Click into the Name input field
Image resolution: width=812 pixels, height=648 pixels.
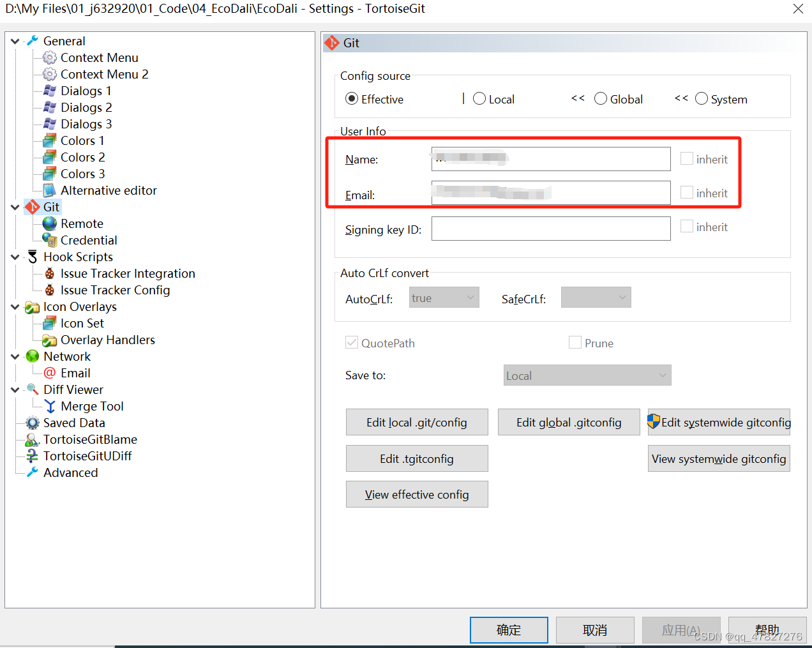point(551,159)
